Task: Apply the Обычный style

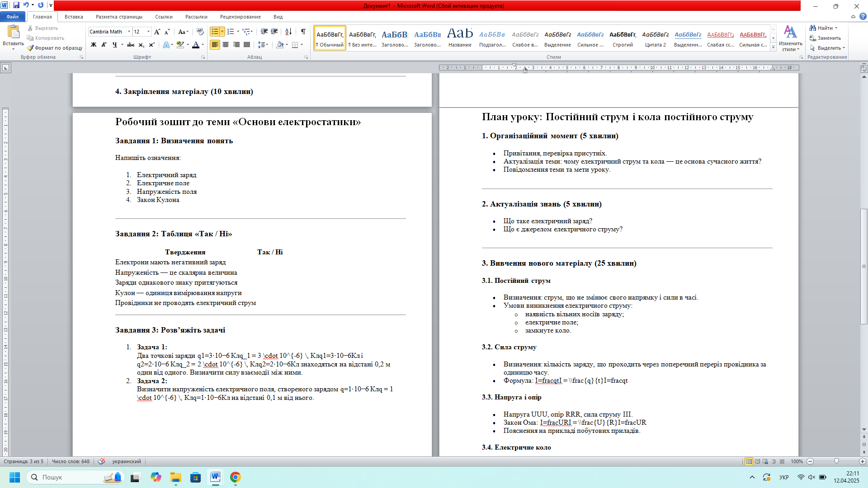Action: point(330,38)
